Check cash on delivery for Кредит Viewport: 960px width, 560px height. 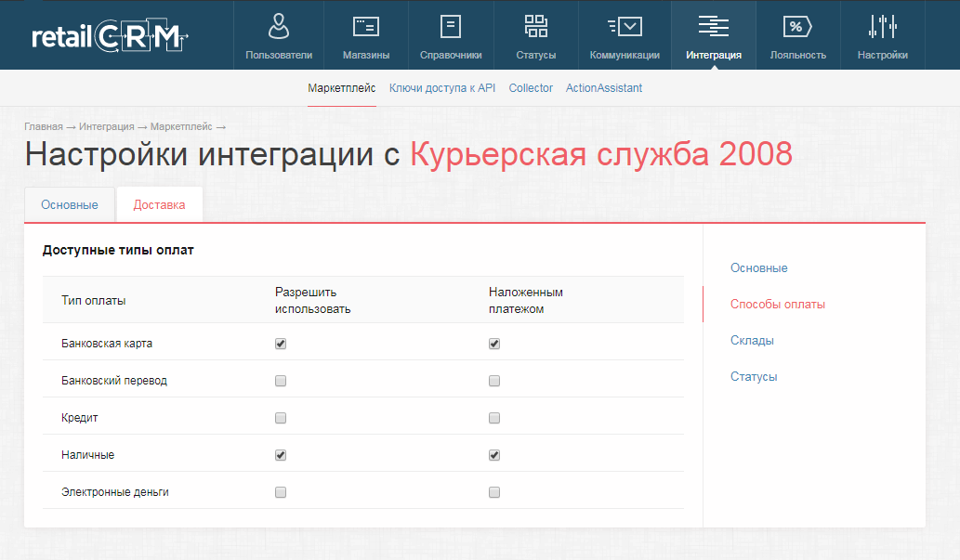pyautogui.click(x=494, y=418)
